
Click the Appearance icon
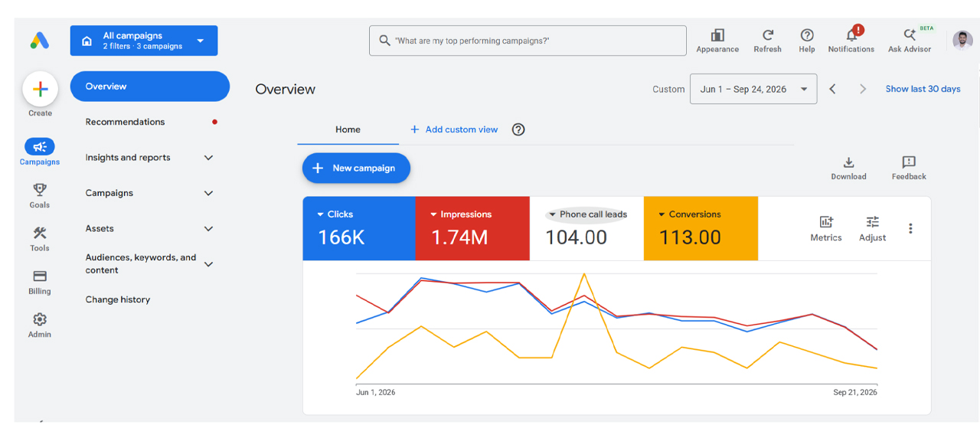point(717,35)
